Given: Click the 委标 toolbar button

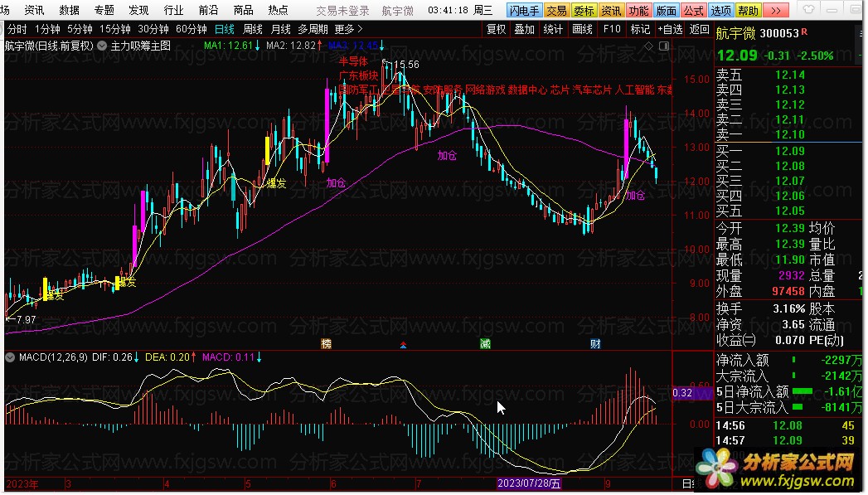Looking at the screenshot, I should pyautogui.click(x=584, y=11).
